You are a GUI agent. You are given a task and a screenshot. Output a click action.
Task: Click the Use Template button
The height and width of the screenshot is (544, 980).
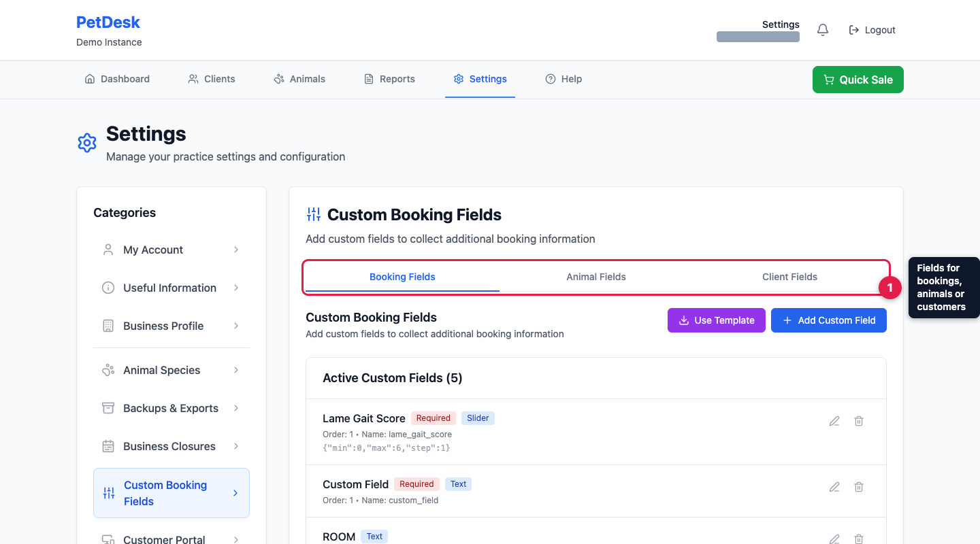tap(717, 320)
